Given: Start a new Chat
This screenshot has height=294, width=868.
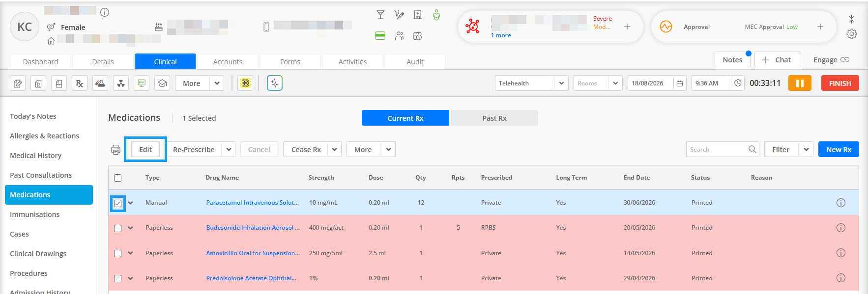Looking at the screenshot, I should point(778,59).
